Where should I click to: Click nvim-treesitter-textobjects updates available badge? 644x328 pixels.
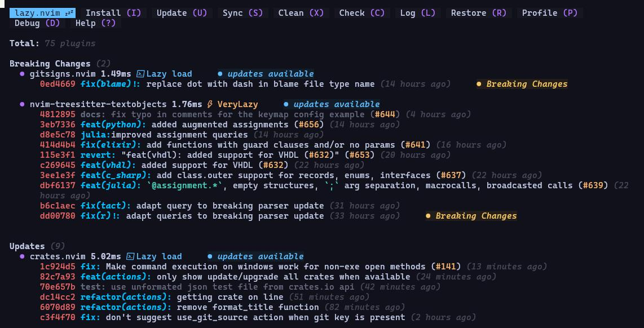pos(332,104)
